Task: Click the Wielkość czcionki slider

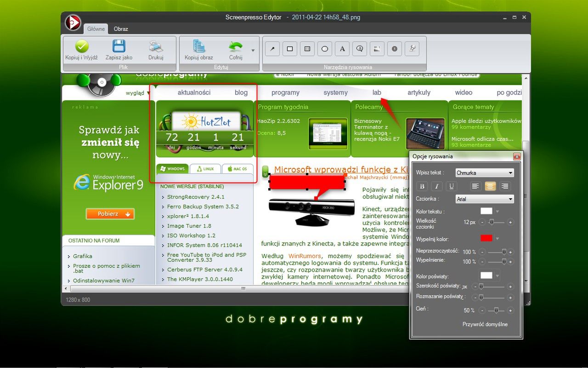Action: click(x=496, y=222)
